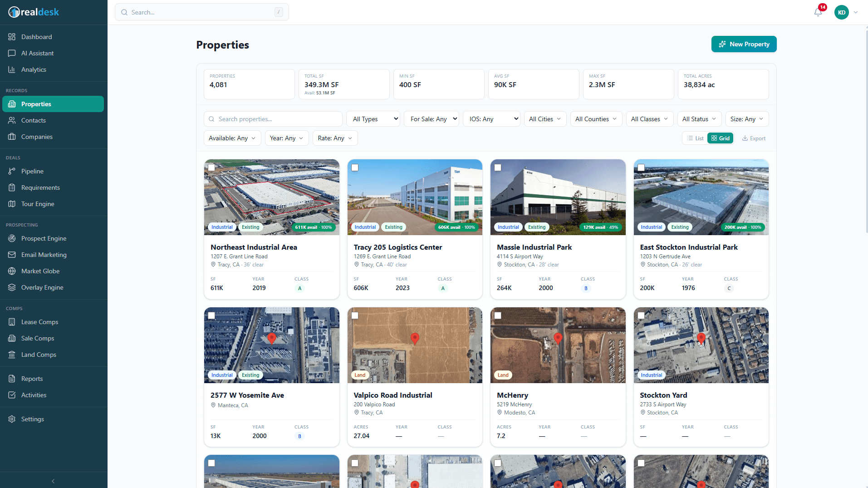
Task: Select 2577 W Yosemite Ave checkbox
Action: (211, 315)
